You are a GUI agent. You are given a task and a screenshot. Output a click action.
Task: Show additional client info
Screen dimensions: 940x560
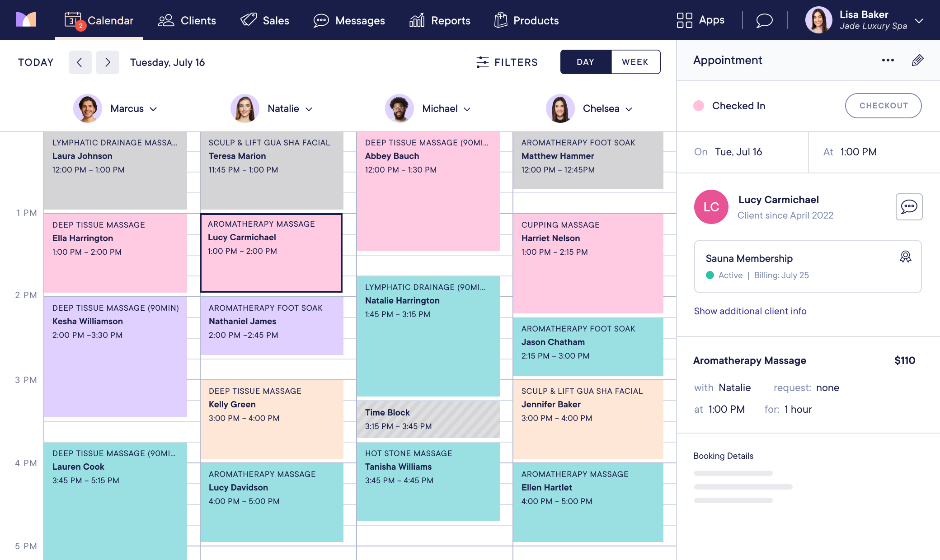coord(750,311)
